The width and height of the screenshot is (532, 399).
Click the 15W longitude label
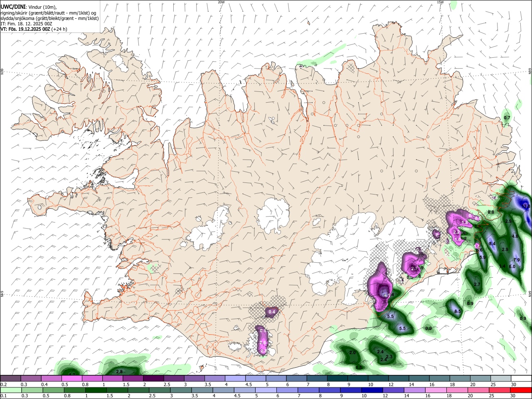click(440, 2)
